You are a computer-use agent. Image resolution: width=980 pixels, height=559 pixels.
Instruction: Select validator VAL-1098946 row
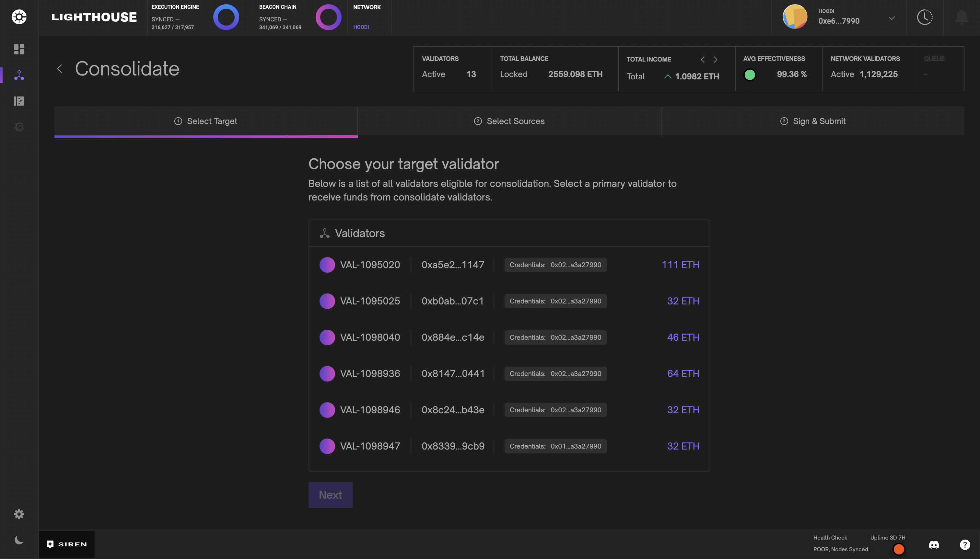[x=509, y=410]
